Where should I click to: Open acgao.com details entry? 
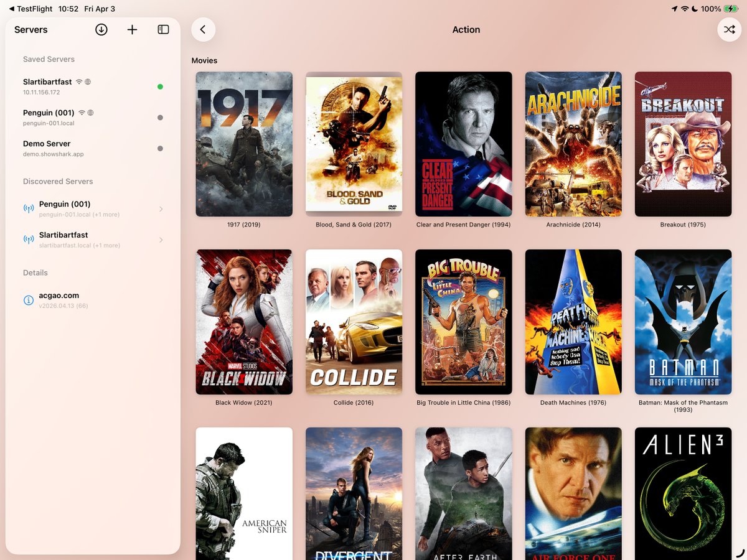click(x=93, y=300)
